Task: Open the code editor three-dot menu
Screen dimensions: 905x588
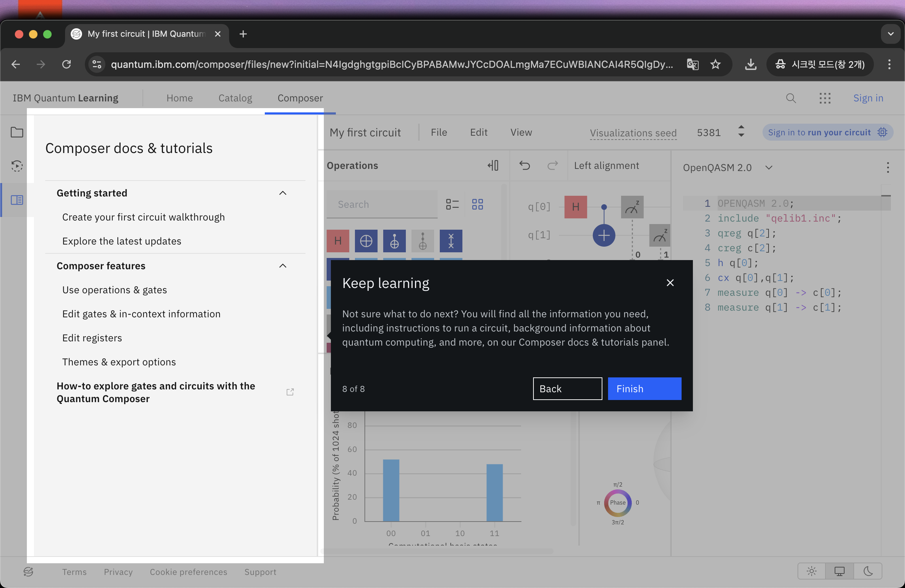Action: [x=888, y=167]
